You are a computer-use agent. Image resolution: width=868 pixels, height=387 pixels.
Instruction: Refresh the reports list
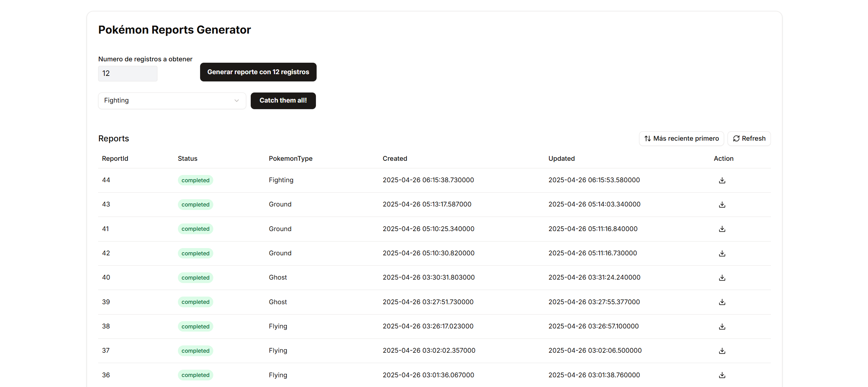pyautogui.click(x=749, y=139)
